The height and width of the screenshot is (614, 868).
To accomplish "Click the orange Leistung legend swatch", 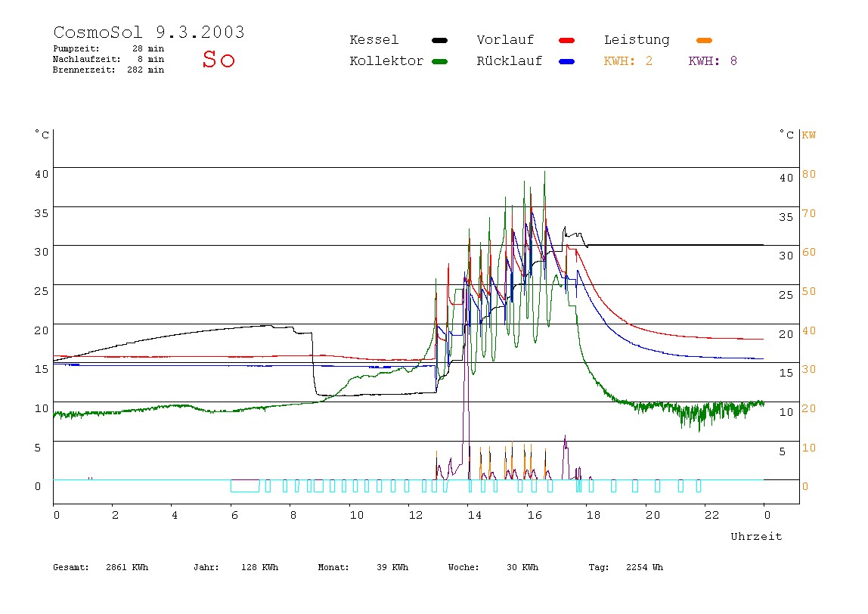I will tap(704, 40).
